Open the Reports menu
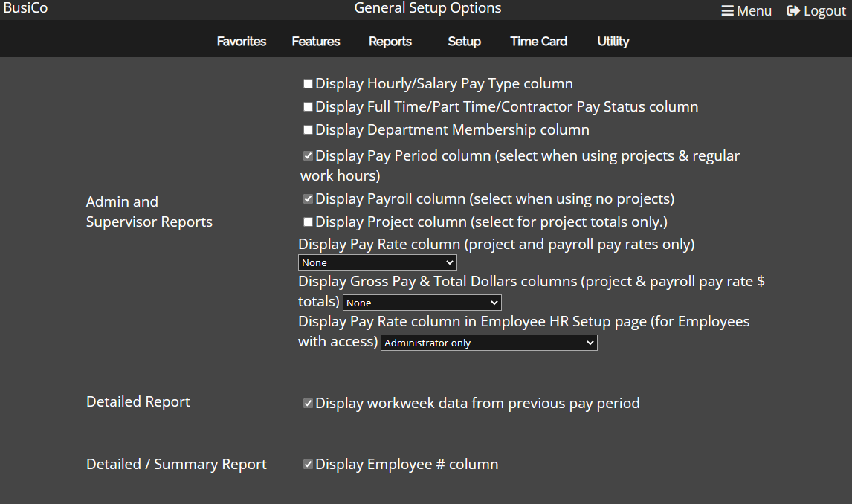 point(390,42)
